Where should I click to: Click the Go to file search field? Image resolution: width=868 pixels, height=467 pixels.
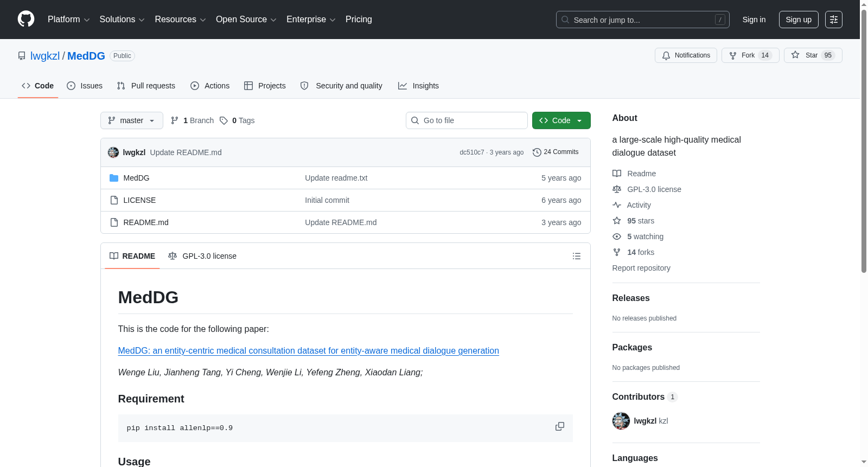467,120
